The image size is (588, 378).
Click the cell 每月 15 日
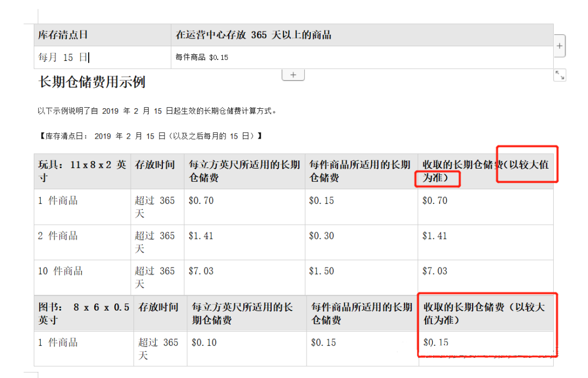coord(102,57)
